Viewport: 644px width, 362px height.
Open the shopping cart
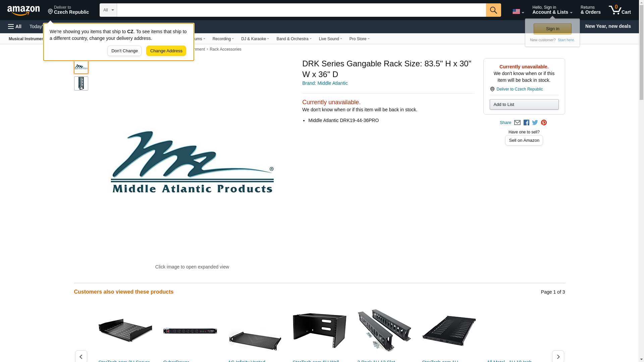620,10
